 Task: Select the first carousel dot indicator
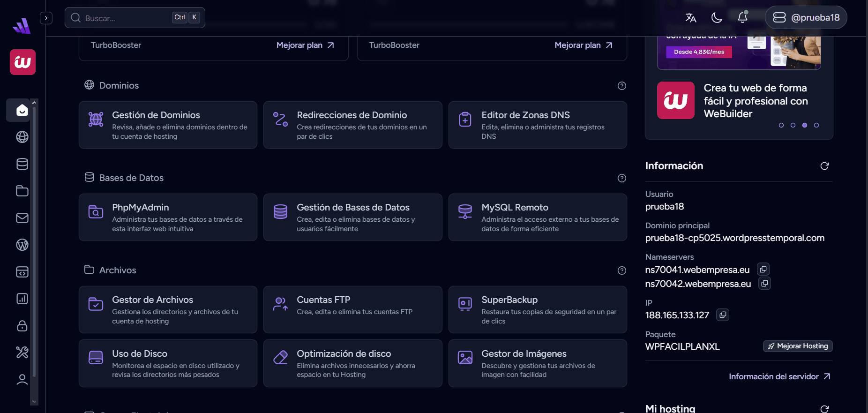pos(781,125)
